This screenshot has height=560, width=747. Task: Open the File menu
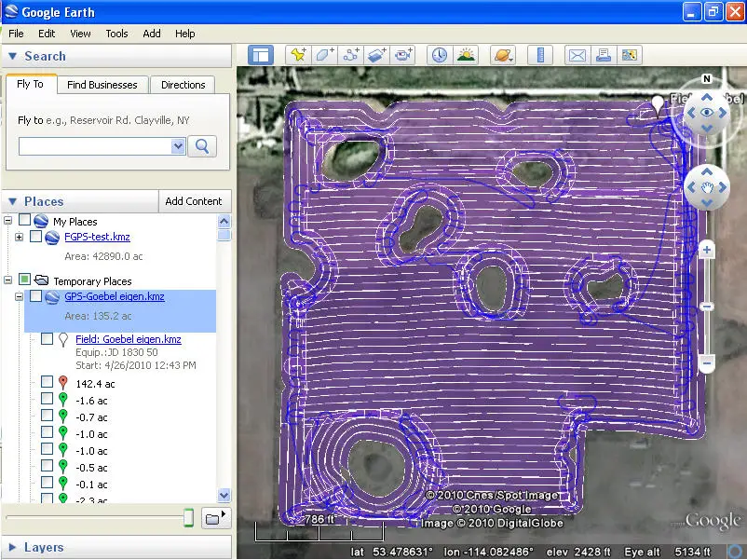click(x=16, y=34)
